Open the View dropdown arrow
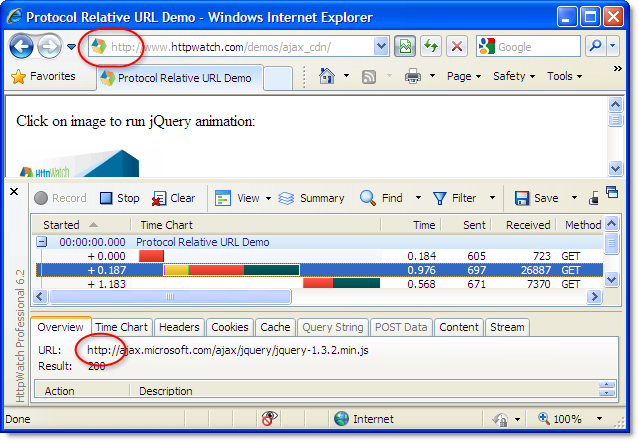Image resolution: width=639 pixels, height=442 pixels. 268,198
